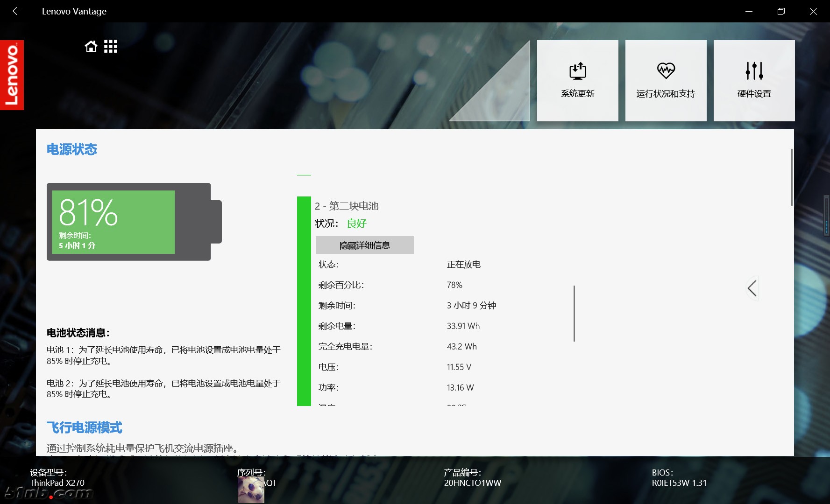This screenshot has height=504, width=830.
Task: Click the back arrow in title bar
Action: (17, 11)
